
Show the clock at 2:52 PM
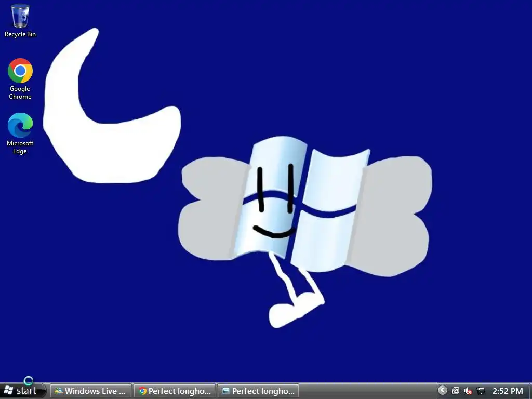(508, 391)
